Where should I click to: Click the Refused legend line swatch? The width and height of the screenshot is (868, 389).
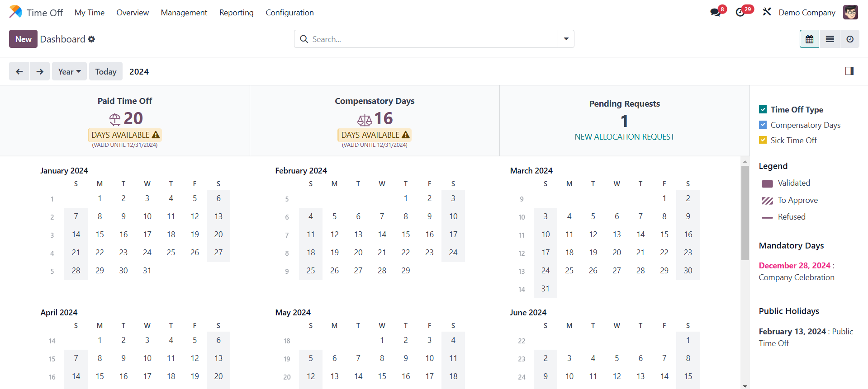pos(767,217)
